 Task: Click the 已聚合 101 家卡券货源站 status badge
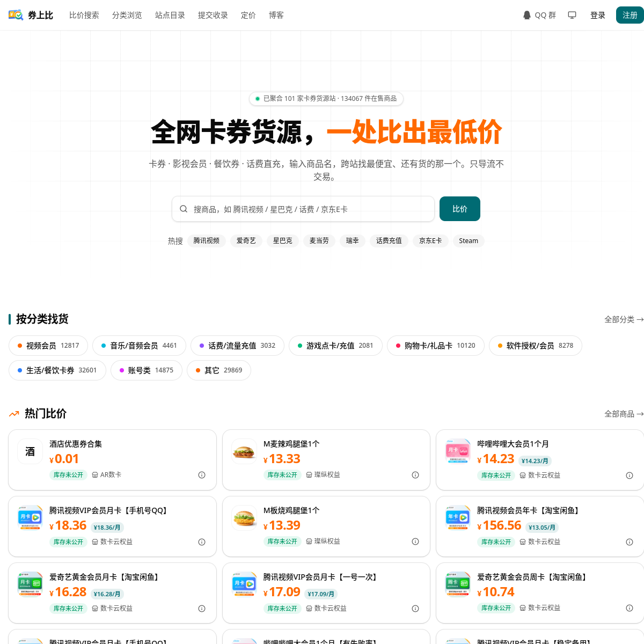(326, 99)
